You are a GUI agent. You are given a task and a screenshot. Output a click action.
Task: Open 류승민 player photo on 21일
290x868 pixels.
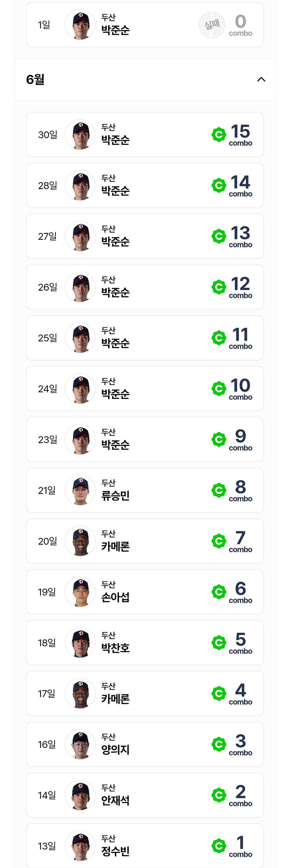coord(80,490)
